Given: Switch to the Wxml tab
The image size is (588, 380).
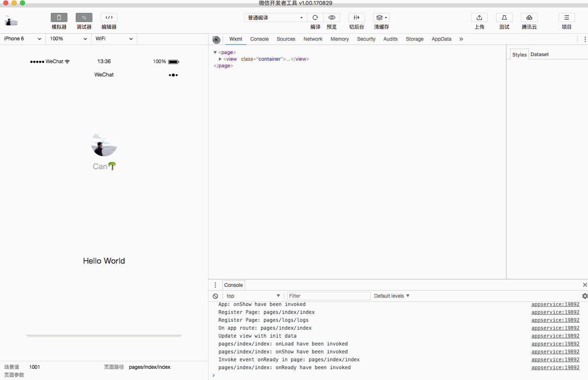Looking at the screenshot, I should point(236,39).
